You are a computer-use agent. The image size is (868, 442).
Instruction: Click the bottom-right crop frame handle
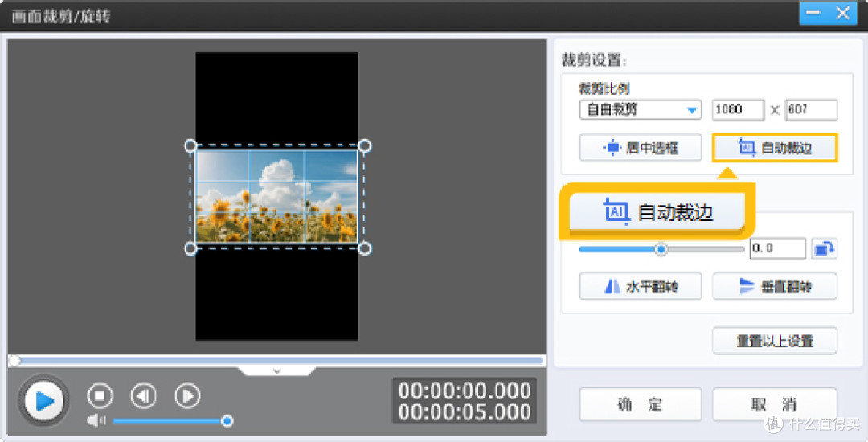pos(364,248)
